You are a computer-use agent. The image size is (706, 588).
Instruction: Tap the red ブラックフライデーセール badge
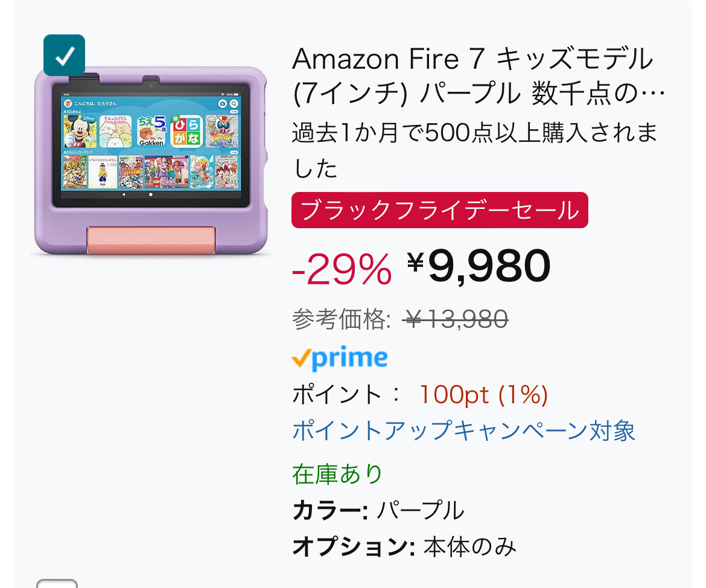click(x=439, y=211)
